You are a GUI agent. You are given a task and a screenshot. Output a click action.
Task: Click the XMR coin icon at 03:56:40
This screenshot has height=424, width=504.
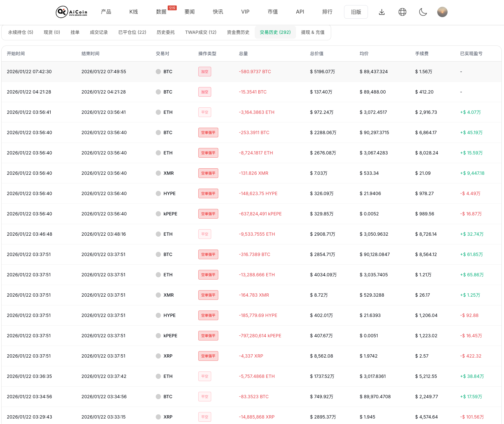coord(158,173)
